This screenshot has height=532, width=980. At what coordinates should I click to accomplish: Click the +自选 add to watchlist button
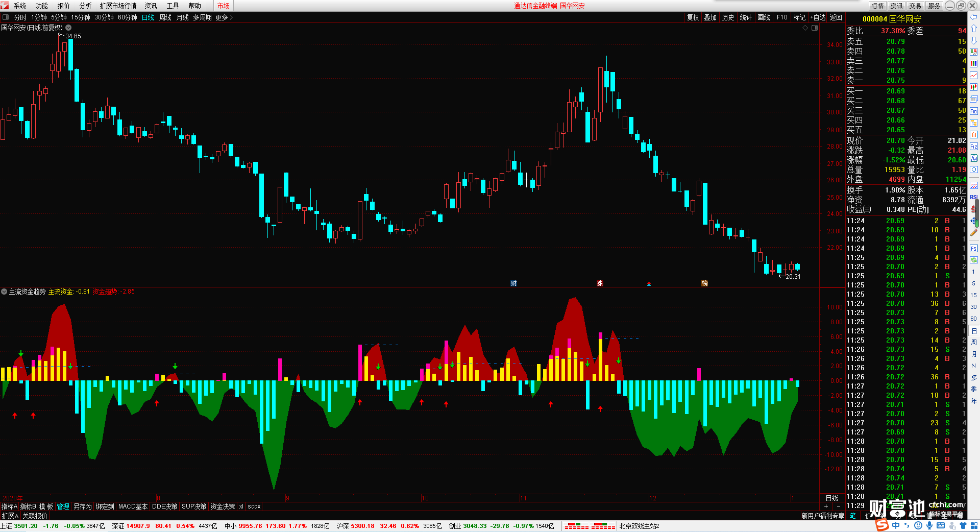[818, 17]
